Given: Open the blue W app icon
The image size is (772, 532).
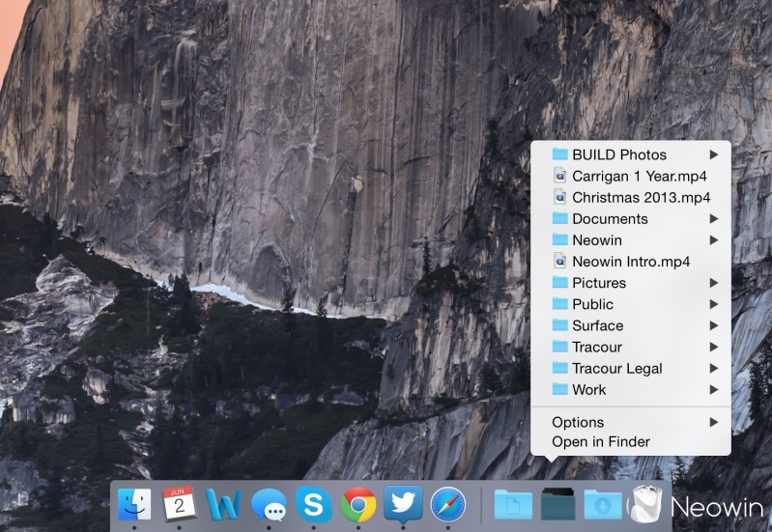Looking at the screenshot, I should tap(223, 505).
